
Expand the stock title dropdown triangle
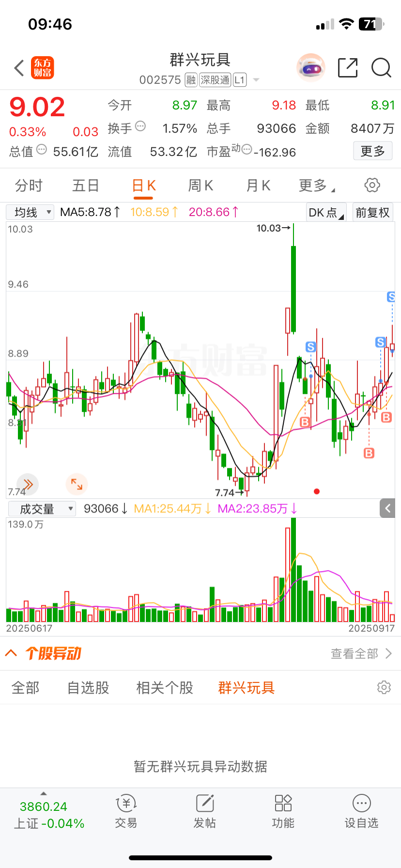(256, 80)
